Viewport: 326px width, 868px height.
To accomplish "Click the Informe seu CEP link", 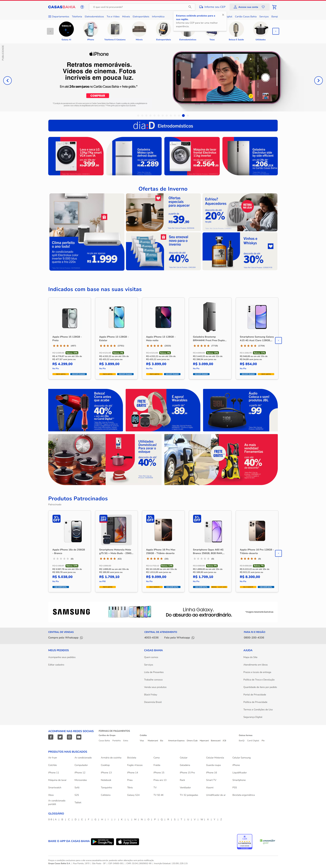I will tap(212, 7).
